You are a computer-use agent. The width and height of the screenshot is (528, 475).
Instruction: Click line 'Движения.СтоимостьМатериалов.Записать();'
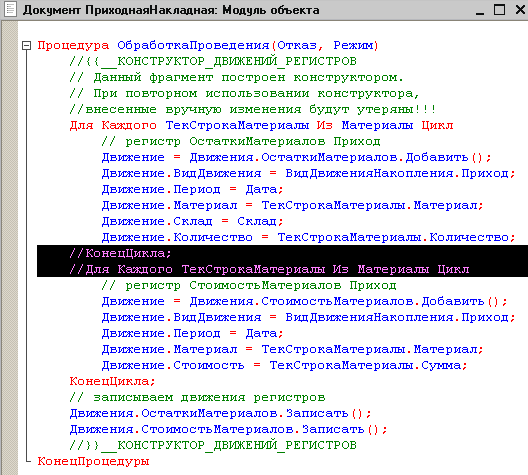pyautogui.click(x=229, y=429)
